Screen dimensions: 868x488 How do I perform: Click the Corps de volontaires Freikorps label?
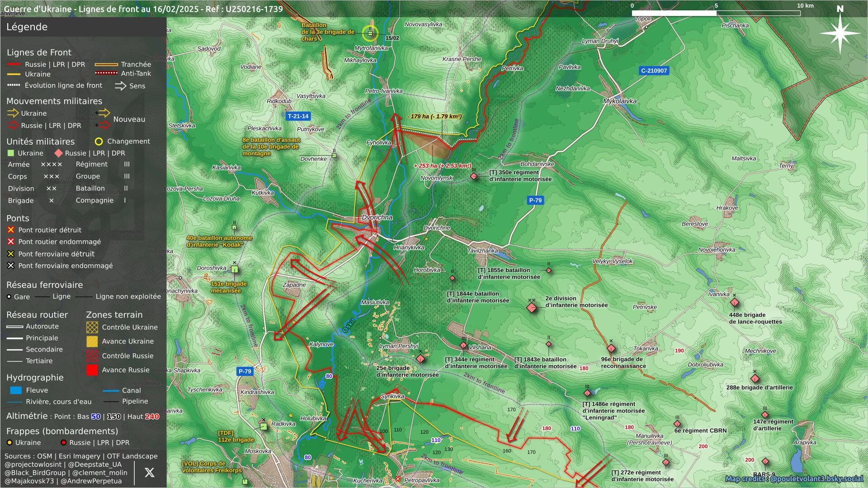click(x=212, y=467)
